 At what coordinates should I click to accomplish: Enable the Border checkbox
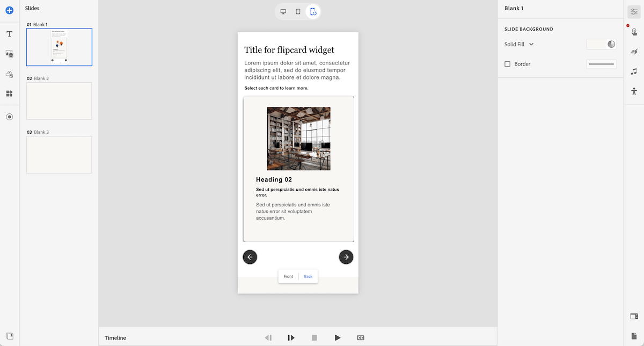click(x=508, y=64)
